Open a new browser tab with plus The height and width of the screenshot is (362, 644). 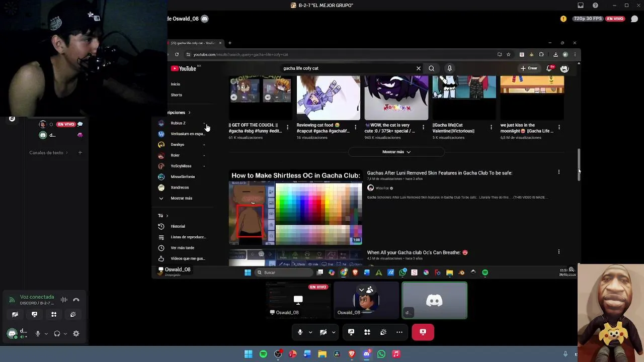(x=229, y=43)
